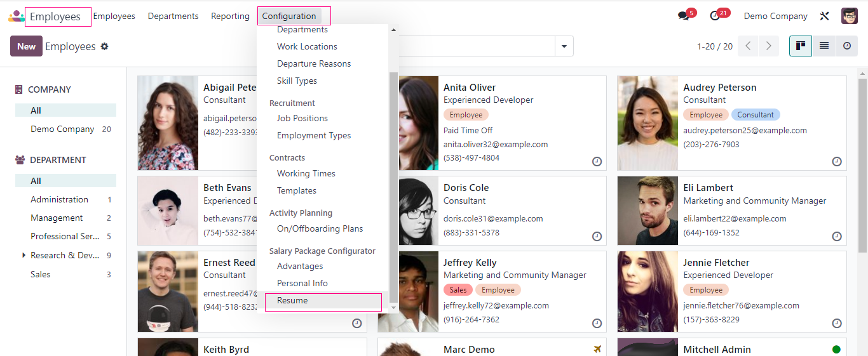Open the Demo Company switcher
868x356 pixels.
775,16
